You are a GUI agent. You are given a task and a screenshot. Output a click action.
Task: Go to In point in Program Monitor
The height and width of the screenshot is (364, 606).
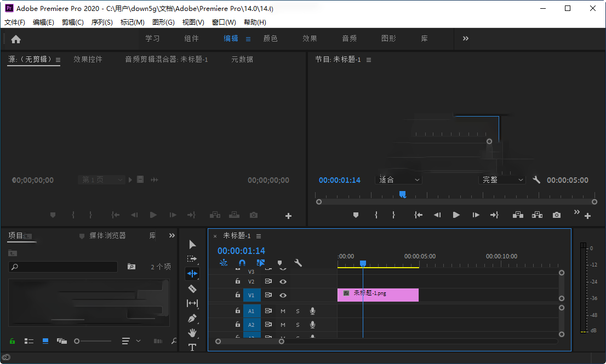(x=418, y=215)
